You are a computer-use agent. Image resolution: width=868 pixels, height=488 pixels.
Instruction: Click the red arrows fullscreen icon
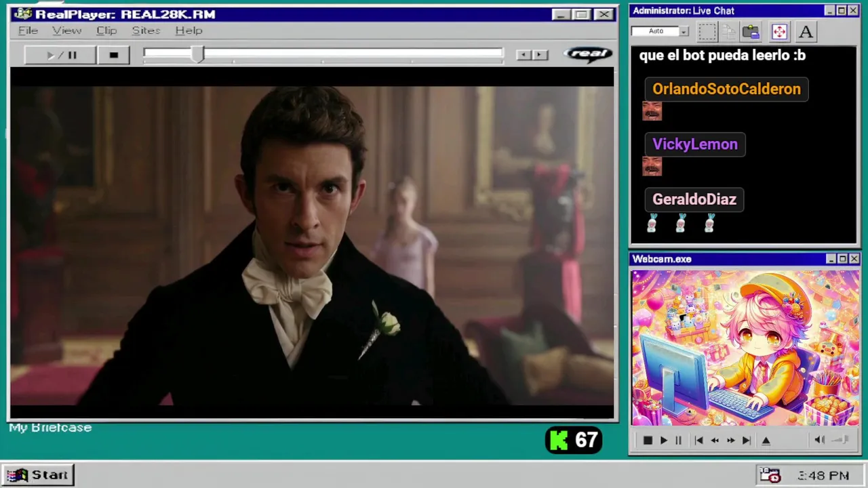(x=779, y=31)
